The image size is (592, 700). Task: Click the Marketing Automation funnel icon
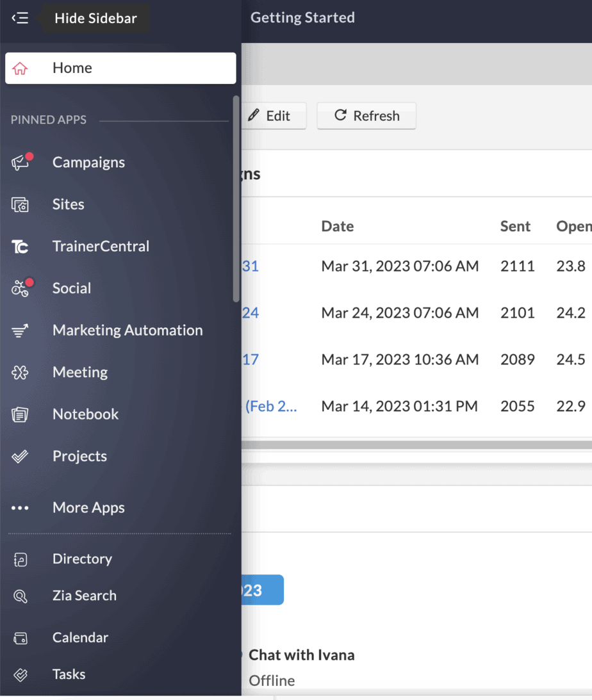pyautogui.click(x=20, y=330)
